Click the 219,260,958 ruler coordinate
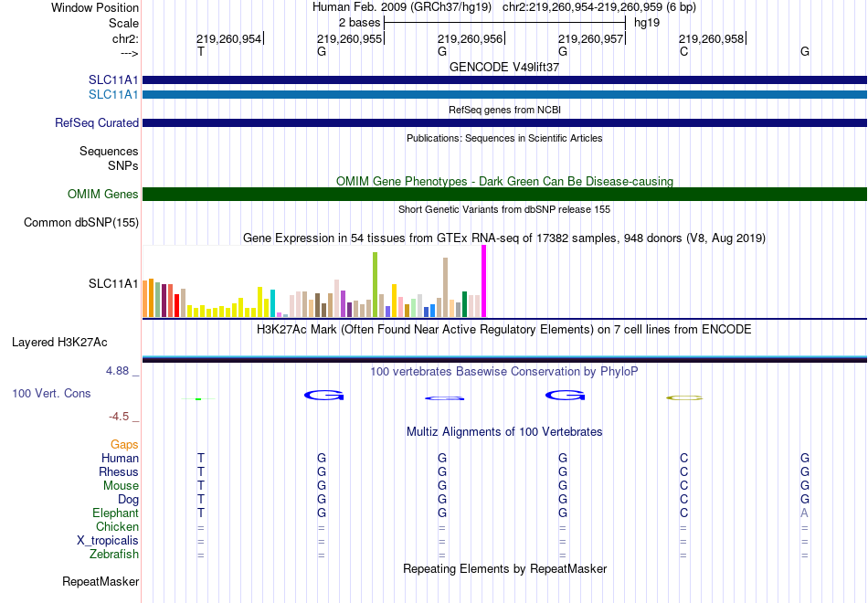 click(x=712, y=38)
